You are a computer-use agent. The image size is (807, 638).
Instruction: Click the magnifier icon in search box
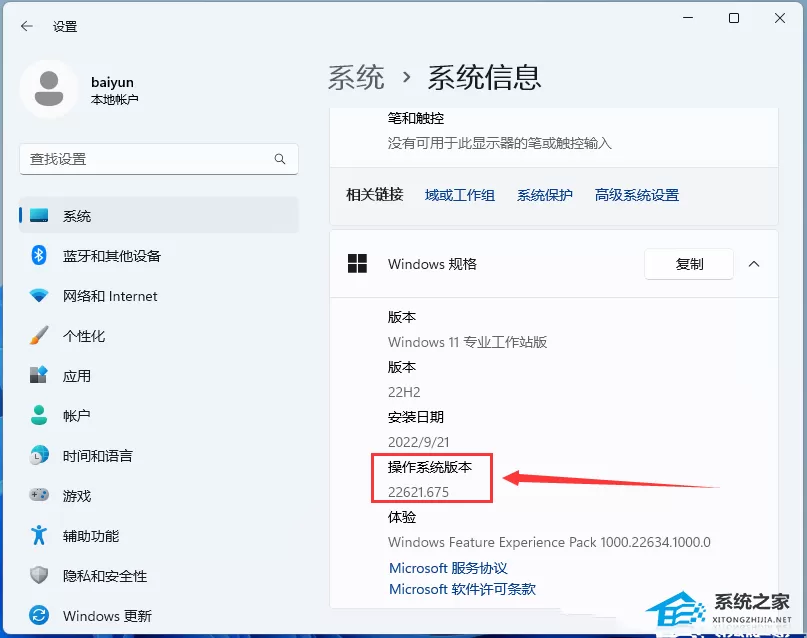point(279,159)
